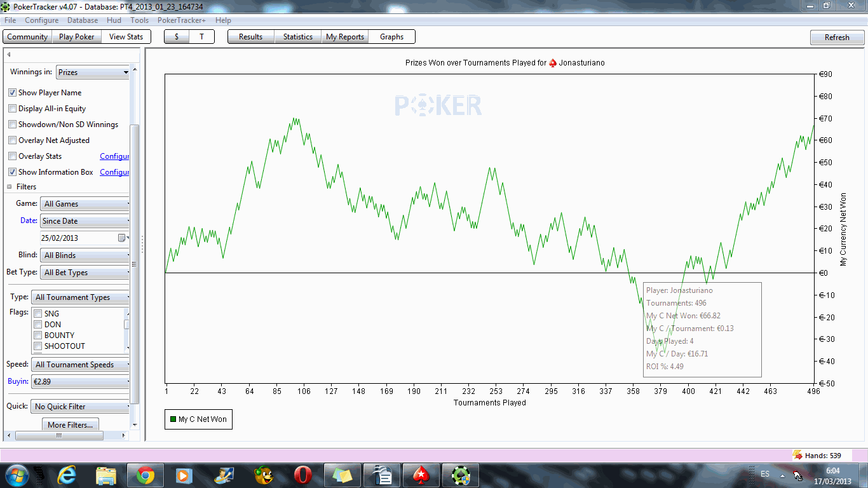Image resolution: width=868 pixels, height=488 pixels.
Task: Open the Buyin €2.89 dropdown
Action: point(81,382)
